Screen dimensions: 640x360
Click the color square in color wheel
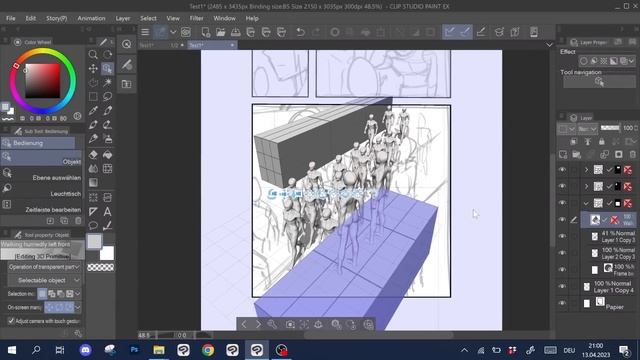point(42,81)
